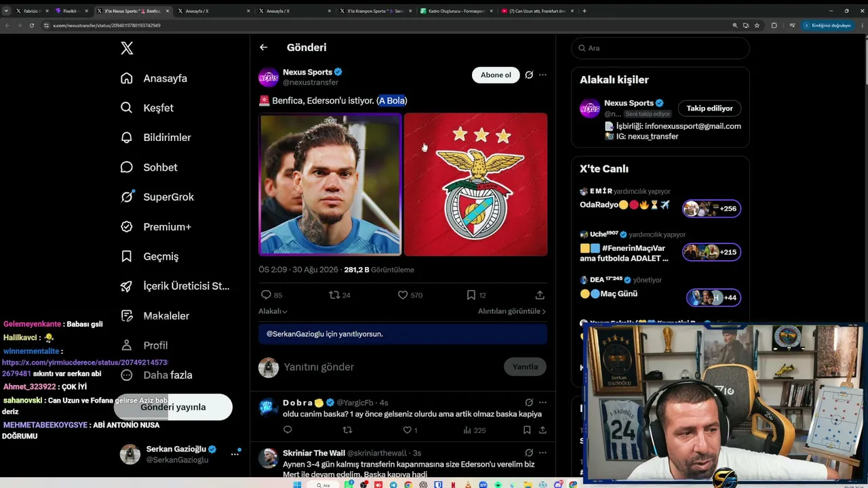
Task: Repost the post with 24 reposts
Action: [339, 295]
